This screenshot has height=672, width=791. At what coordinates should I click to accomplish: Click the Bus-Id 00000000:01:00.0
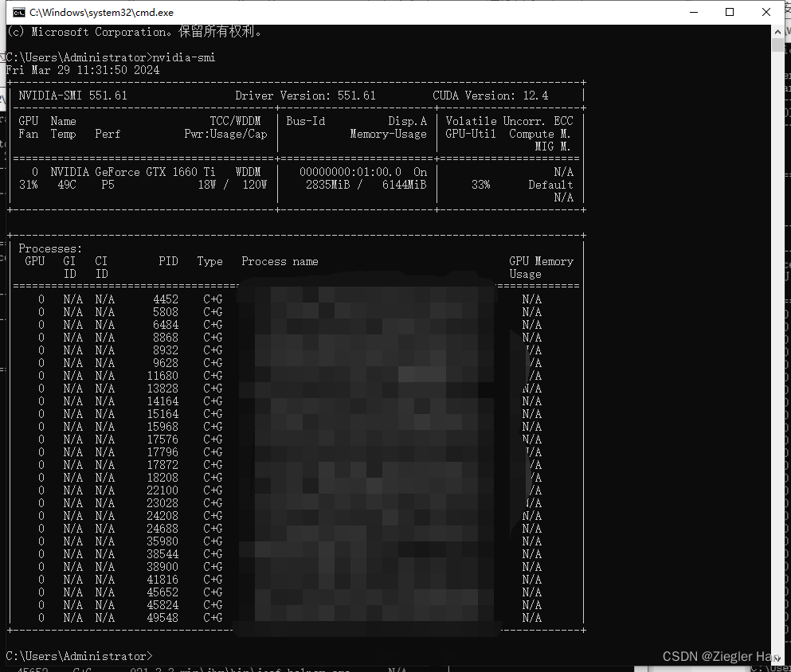click(350, 172)
